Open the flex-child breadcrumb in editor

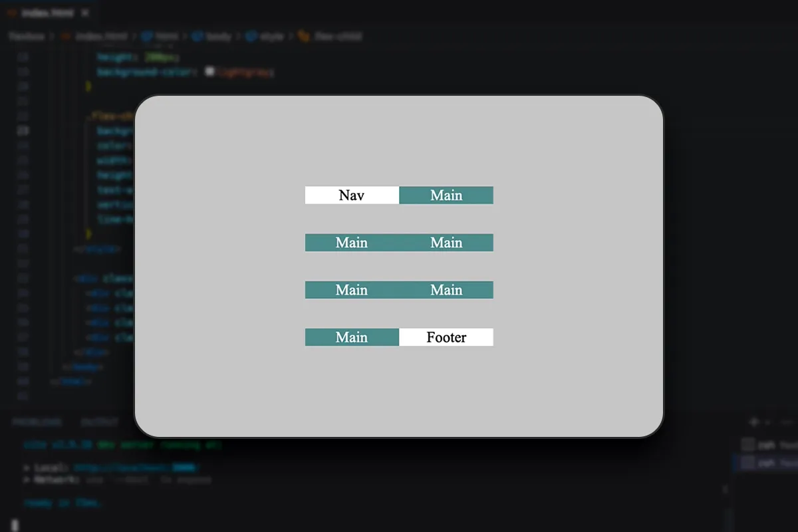pyautogui.click(x=329, y=37)
